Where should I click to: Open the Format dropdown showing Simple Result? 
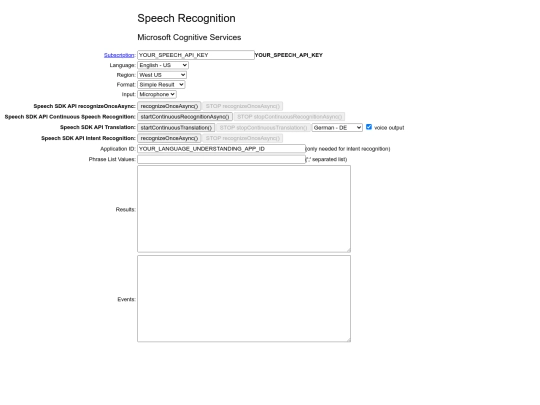point(161,84)
